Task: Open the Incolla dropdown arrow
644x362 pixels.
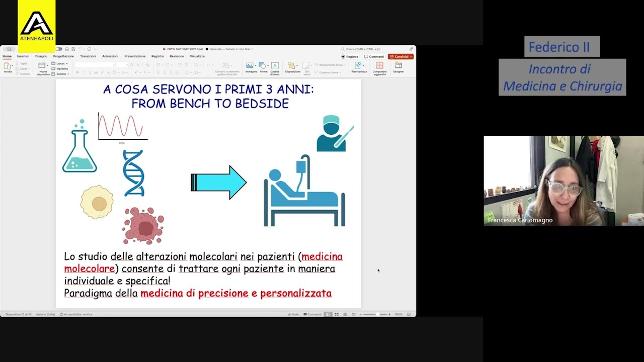Action: coord(12,66)
